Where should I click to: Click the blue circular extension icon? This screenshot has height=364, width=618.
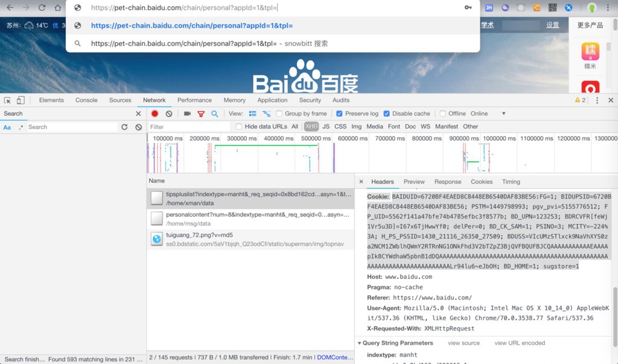(x=569, y=7)
